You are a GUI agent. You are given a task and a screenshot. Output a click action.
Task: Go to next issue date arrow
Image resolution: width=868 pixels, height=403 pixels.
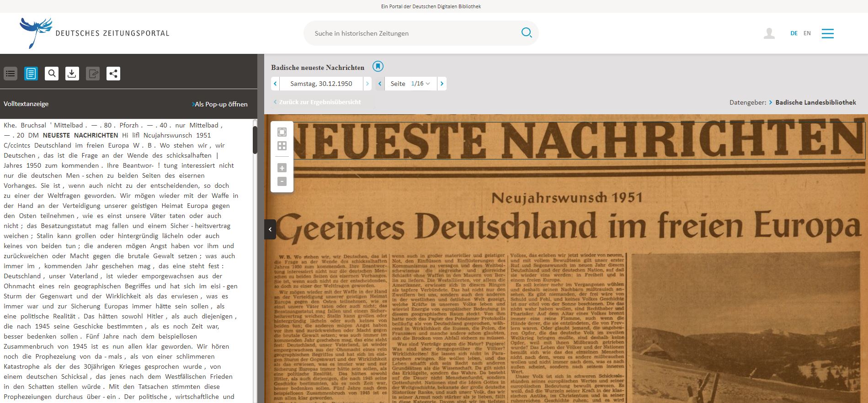click(367, 84)
